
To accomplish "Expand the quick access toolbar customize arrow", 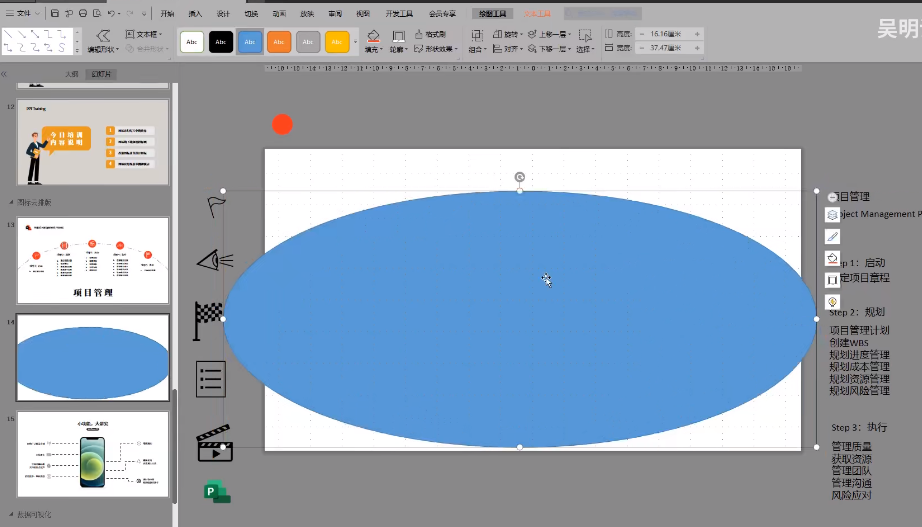I will tap(144, 13).
